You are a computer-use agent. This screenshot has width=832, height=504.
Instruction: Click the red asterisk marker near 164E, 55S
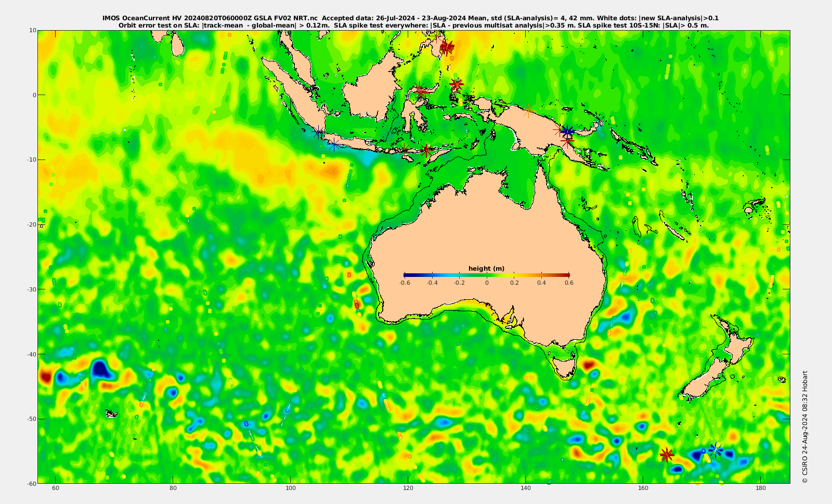point(667,455)
